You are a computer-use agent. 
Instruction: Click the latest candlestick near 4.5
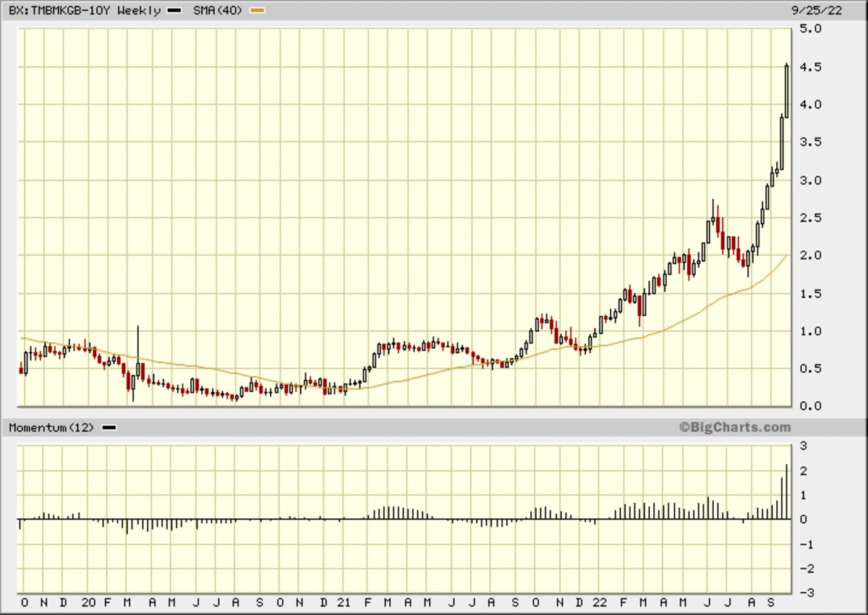pyautogui.click(x=787, y=90)
